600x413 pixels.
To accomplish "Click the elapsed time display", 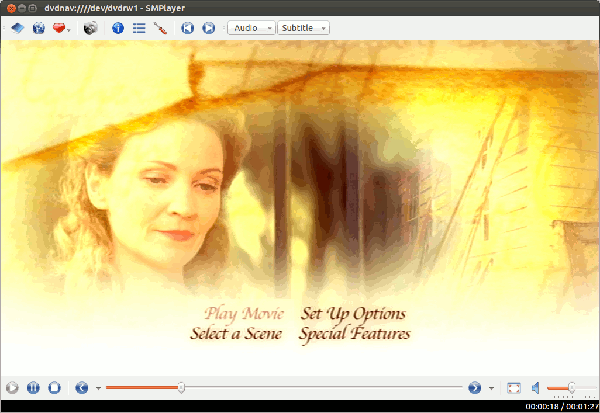I will coord(543,406).
